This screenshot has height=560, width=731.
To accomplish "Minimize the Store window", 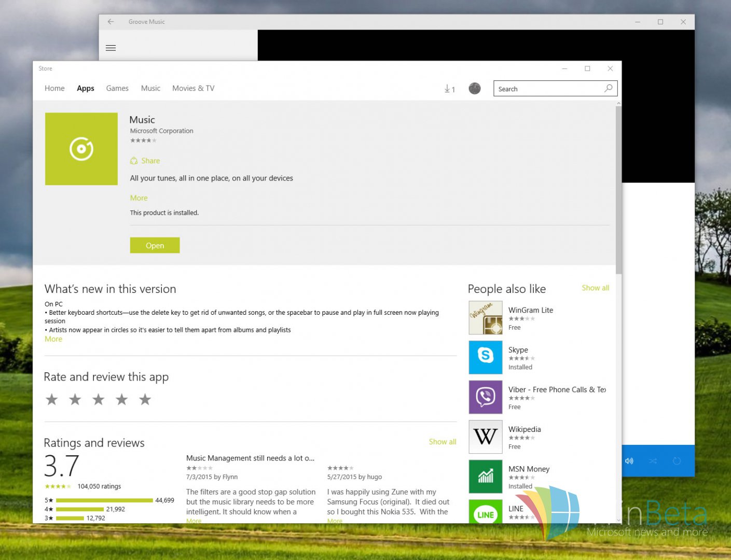I will click(x=564, y=68).
